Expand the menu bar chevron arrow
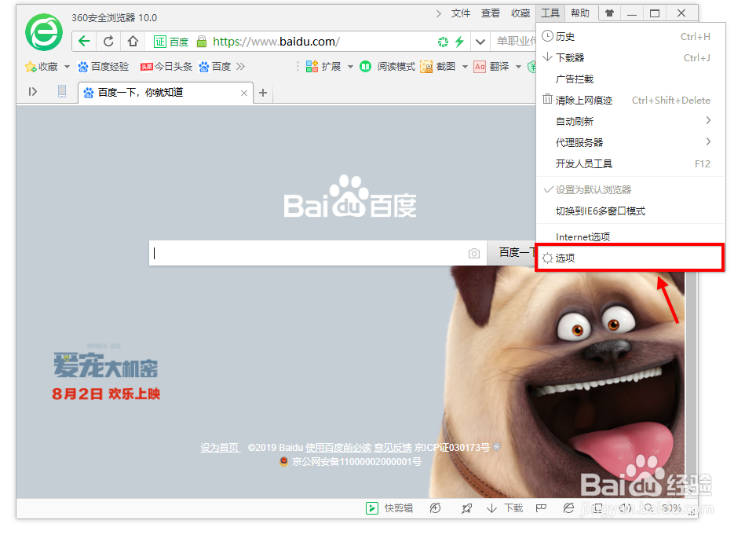Screen dimensions: 756x535 click(x=438, y=13)
